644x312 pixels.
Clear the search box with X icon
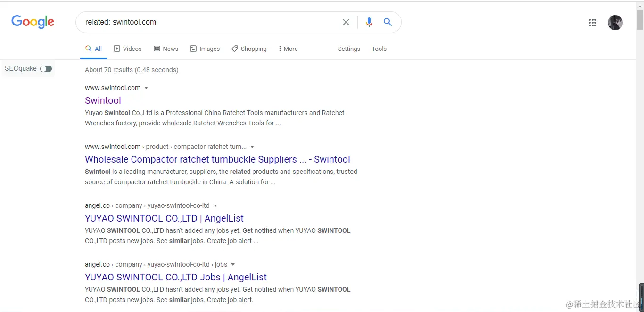pyautogui.click(x=346, y=22)
